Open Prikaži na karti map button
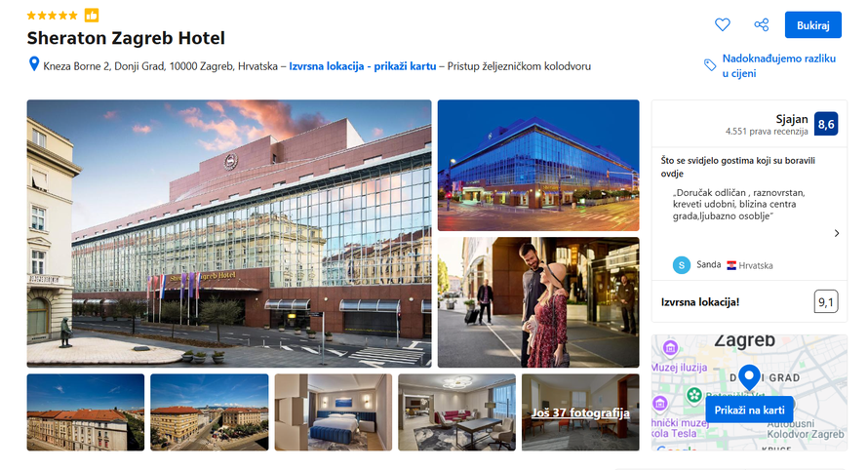 tap(749, 411)
